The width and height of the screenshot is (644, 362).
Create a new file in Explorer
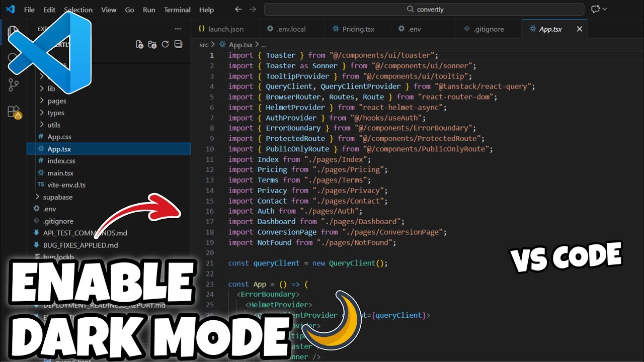pyautogui.click(x=140, y=45)
